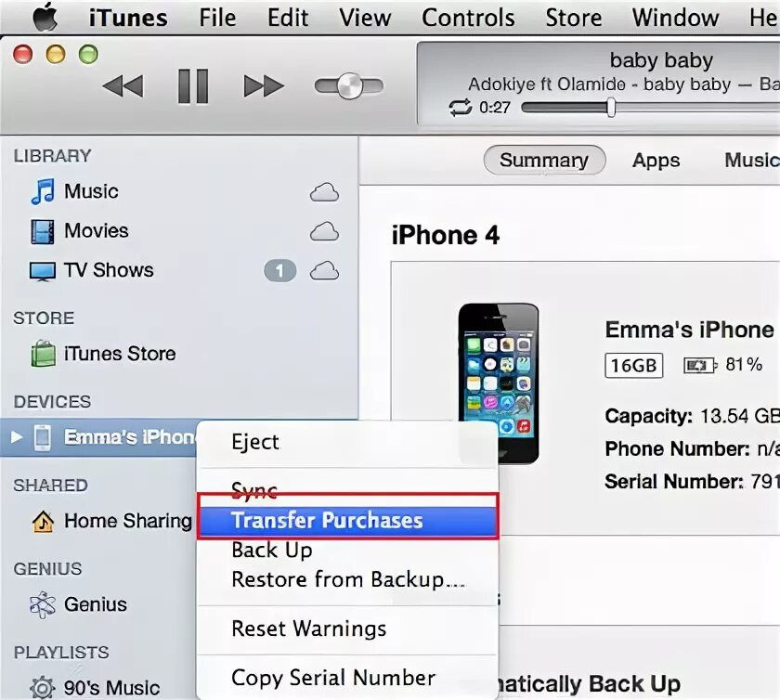Click the 90's Music gear icon
This screenshot has width=780, height=700.
click(x=43, y=688)
